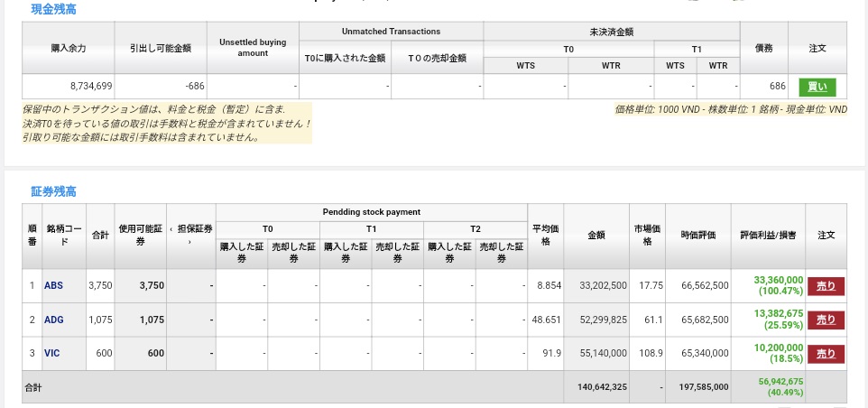Select the 現金残高 section heading
Image resolution: width=868 pixels, height=408 pixels.
click(x=53, y=8)
